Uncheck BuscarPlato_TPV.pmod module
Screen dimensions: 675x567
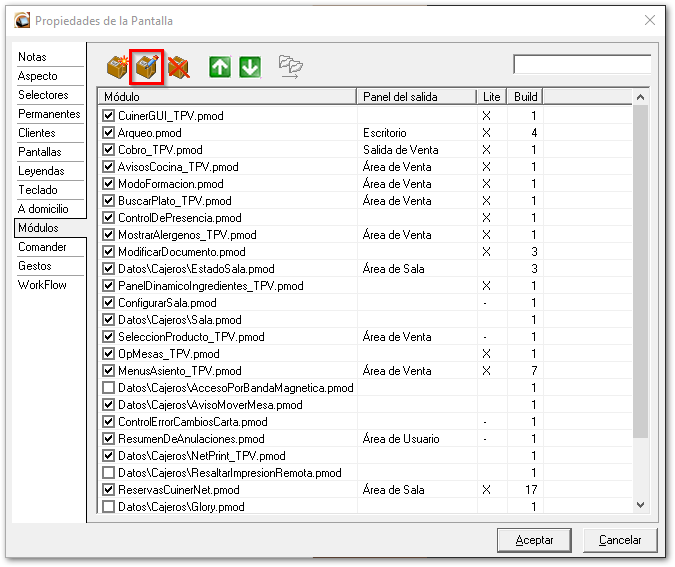[108, 201]
